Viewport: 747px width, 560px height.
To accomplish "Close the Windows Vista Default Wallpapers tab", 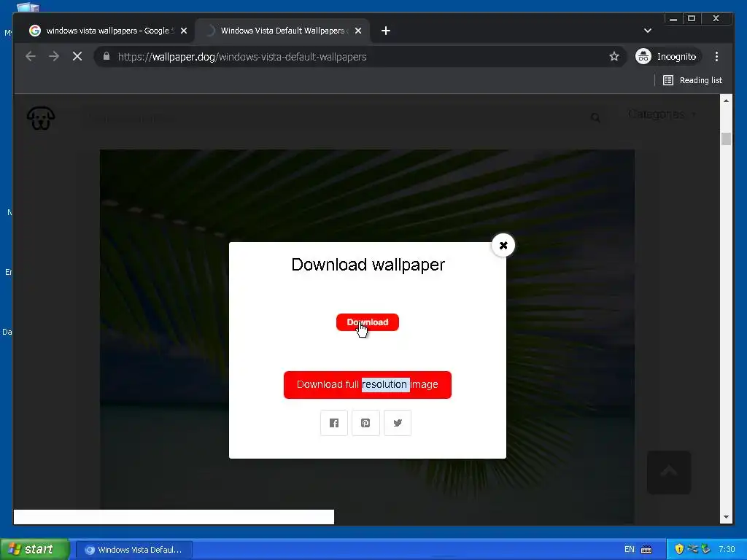I will pos(358,31).
